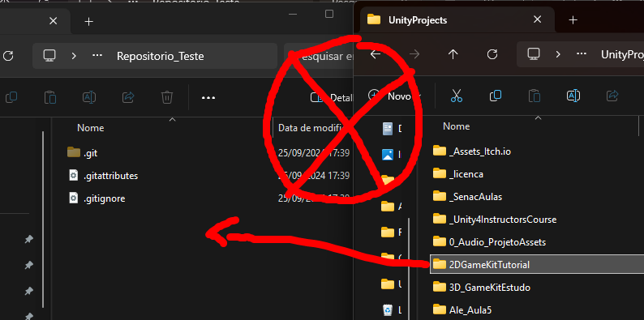Click Rename icon in UnityProjects toolbar
The height and width of the screenshot is (320, 644).
click(x=573, y=96)
